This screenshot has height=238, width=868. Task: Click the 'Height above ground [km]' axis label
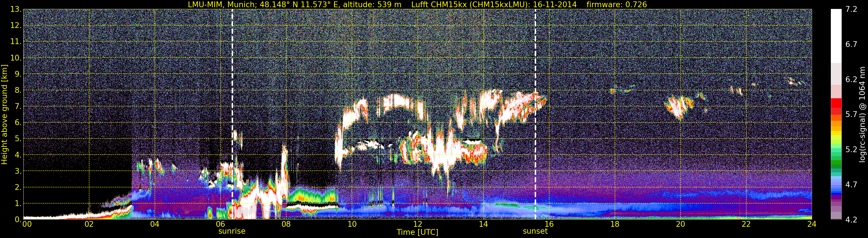point(4,114)
